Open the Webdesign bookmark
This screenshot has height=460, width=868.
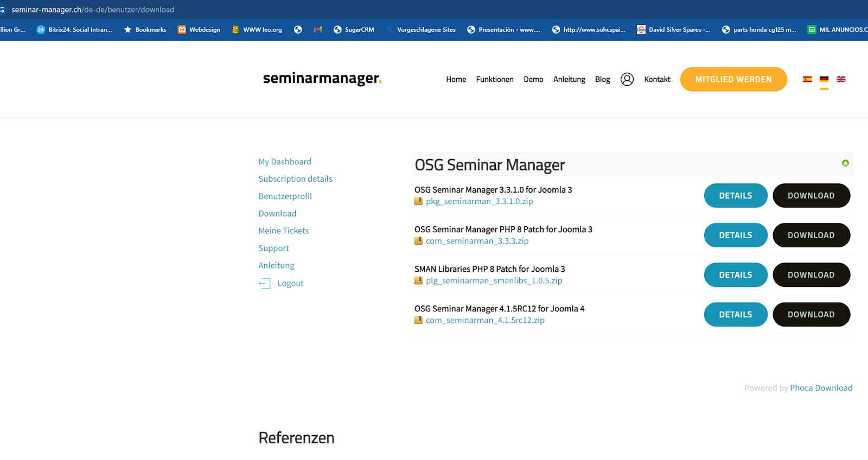[199, 30]
